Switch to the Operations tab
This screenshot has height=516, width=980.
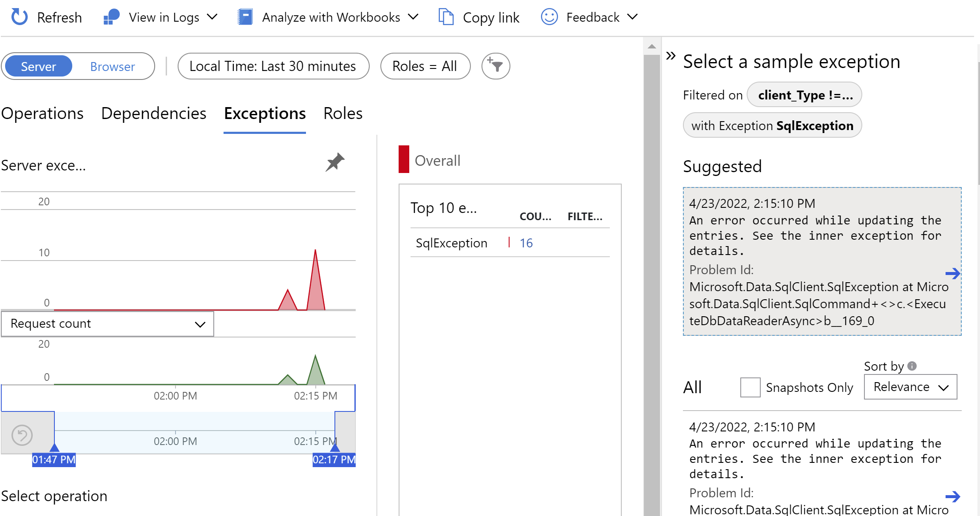point(42,113)
